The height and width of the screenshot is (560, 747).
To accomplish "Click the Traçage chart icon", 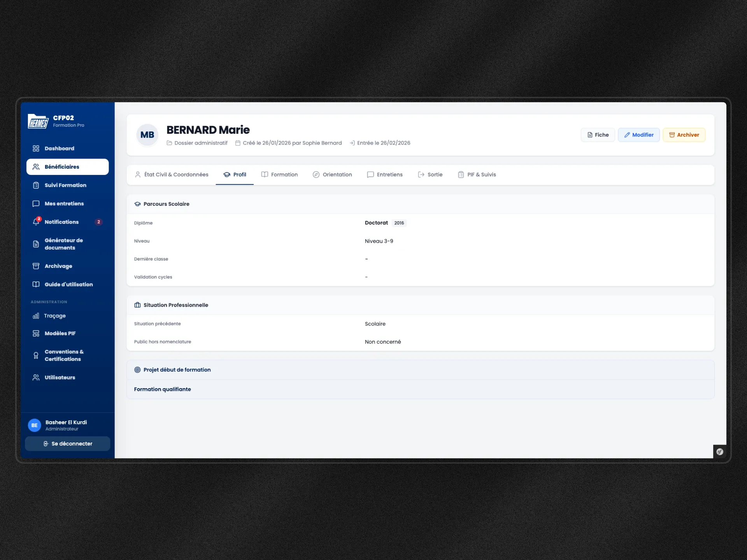I will [36, 316].
